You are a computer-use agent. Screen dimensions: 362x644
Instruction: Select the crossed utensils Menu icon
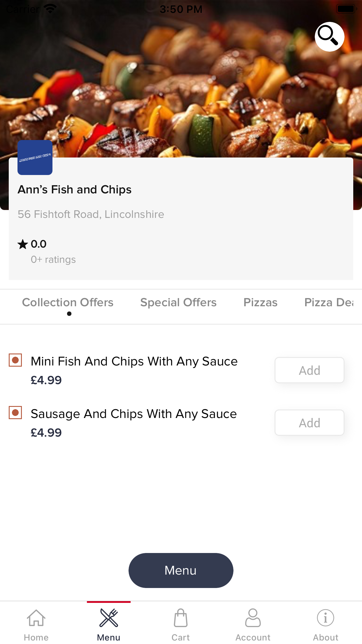(109, 618)
